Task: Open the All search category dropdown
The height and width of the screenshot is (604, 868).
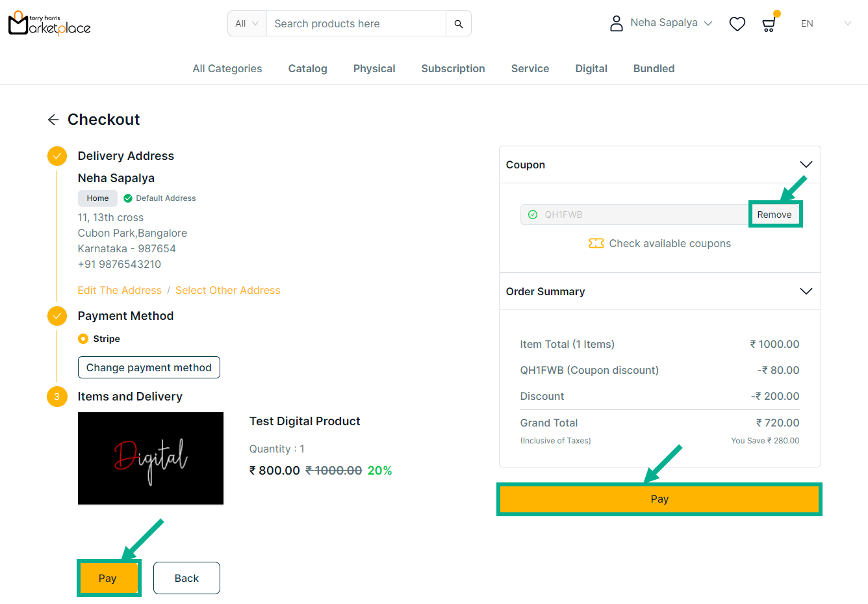Action: click(247, 23)
